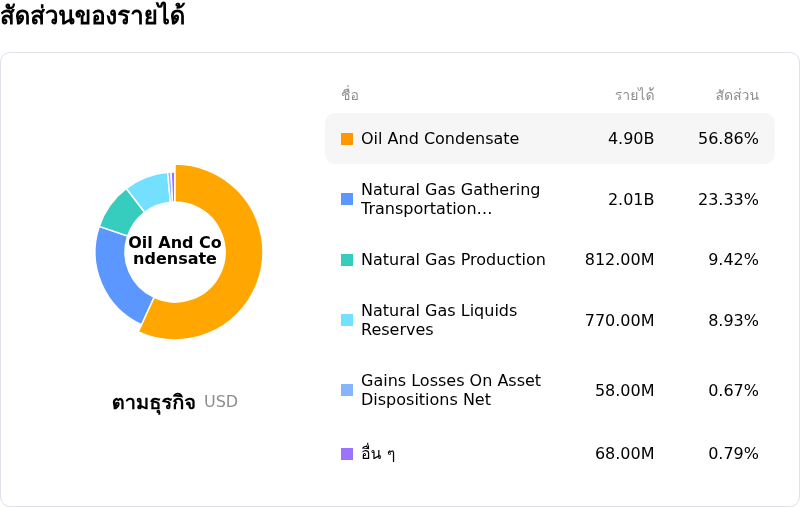
Task: Click the USD currency label
Action: tap(221, 401)
